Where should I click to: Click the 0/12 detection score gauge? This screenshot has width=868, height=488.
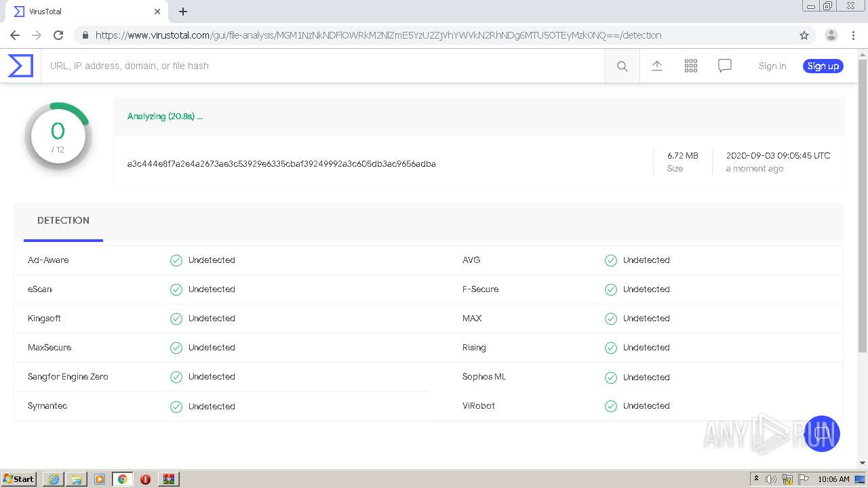pyautogui.click(x=58, y=136)
